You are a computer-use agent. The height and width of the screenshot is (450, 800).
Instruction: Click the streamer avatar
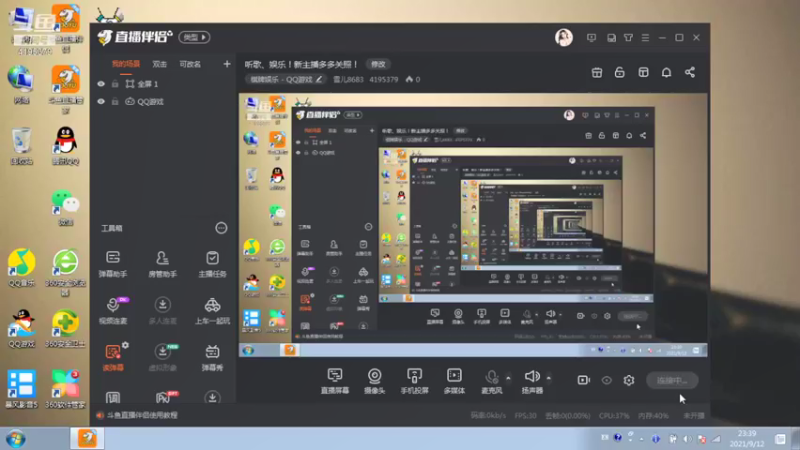(x=564, y=37)
